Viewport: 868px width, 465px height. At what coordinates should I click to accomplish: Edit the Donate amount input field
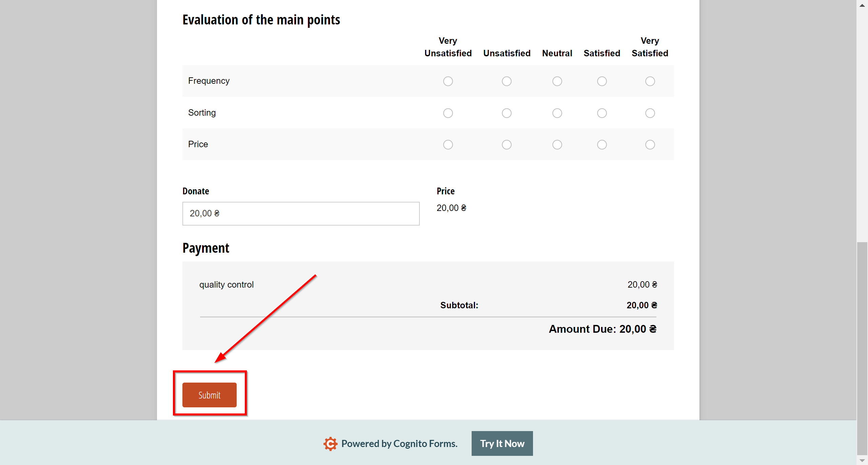(301, 213)
